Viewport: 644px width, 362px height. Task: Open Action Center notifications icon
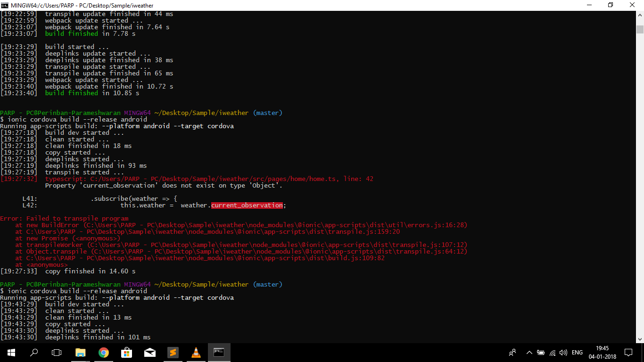click(x=628, y=353)
